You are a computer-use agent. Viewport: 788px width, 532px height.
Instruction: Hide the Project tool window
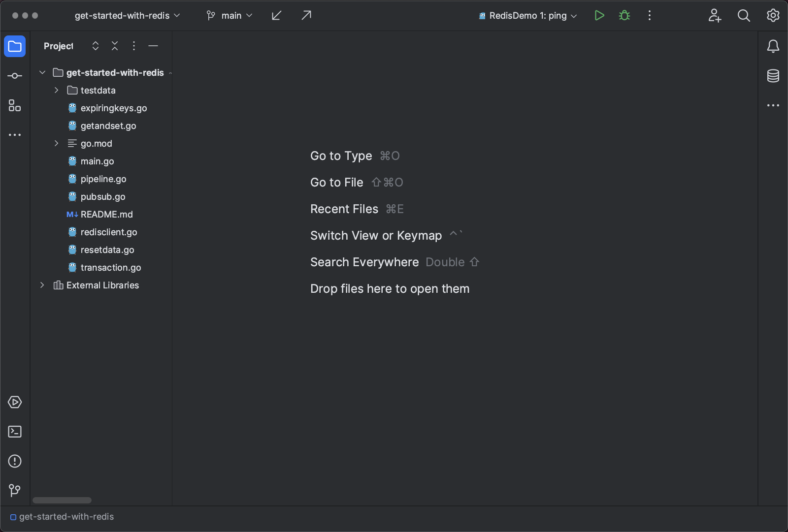153,46
